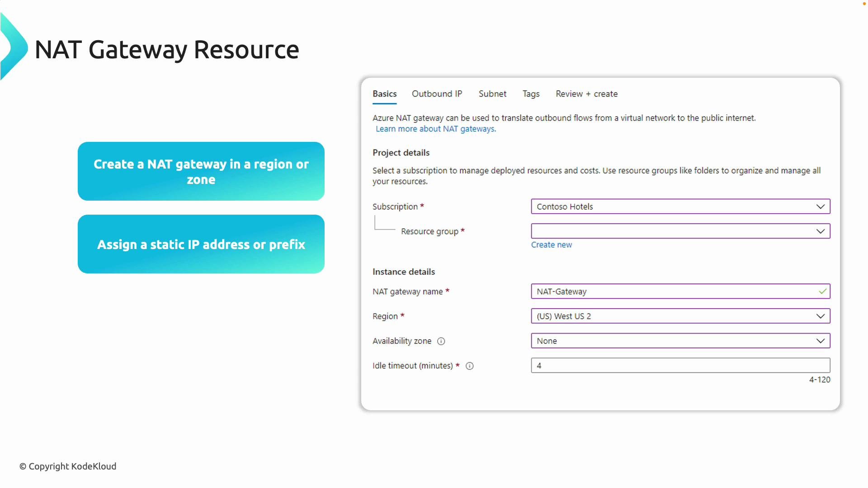The width and height of the screenshot is (868, 488).
Task: Click the Assign a static IP address or prefix box
Action: (201, 244)
